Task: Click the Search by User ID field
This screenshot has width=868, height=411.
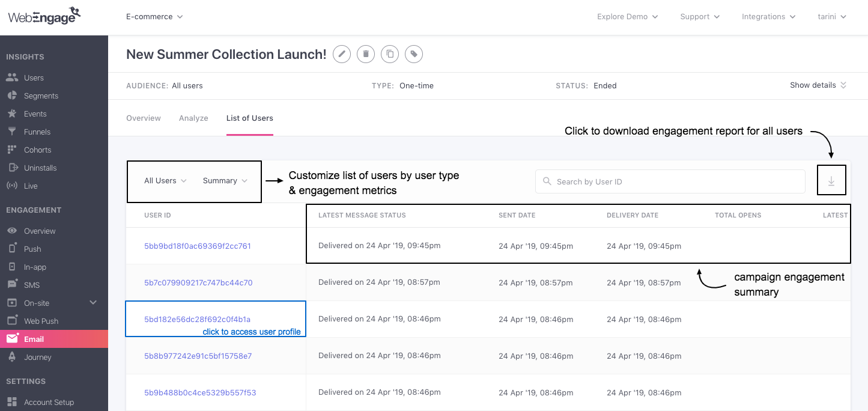Action: pos(670,181)
